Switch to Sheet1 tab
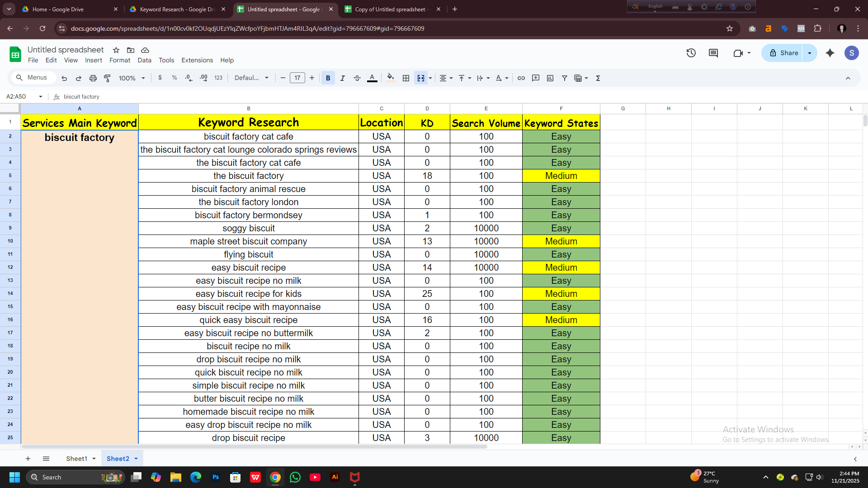The width and height of the screenshot is (868, 488). [x=76, y=459]
